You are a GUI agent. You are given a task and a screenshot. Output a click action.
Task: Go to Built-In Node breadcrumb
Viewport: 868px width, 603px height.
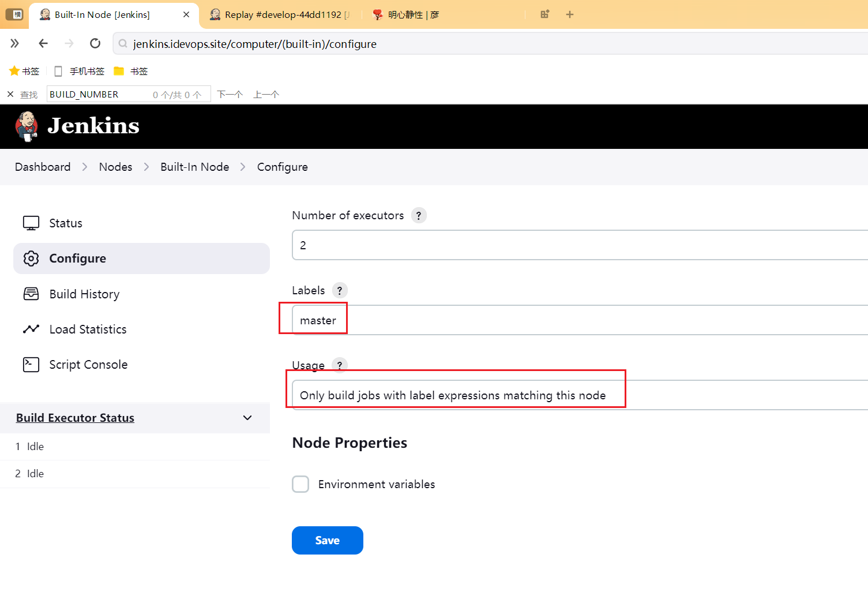pyautogui.click(x=195, y=167)
